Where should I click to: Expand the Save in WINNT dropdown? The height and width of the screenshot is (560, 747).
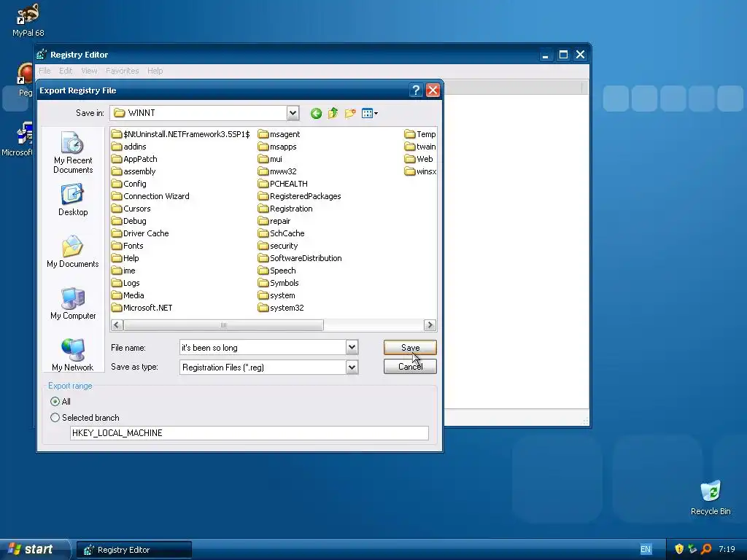click(293, 113)
